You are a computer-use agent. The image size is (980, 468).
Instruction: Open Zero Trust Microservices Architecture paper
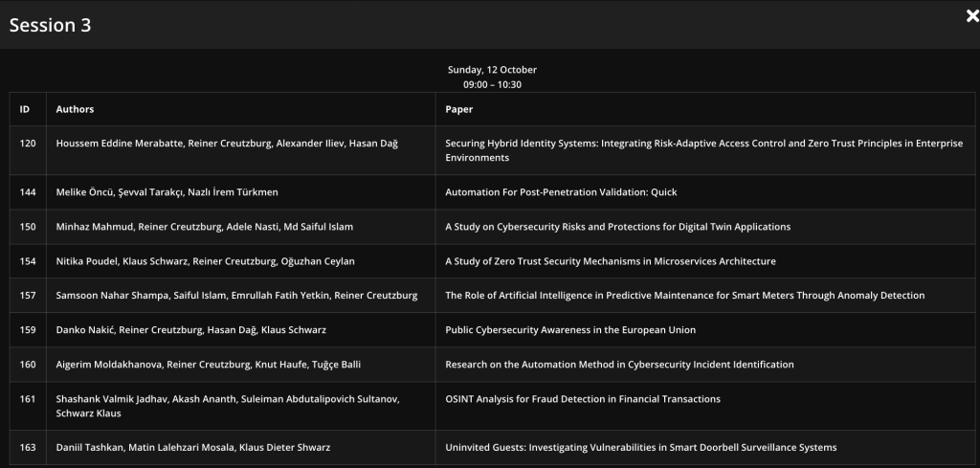click(610, 261)
